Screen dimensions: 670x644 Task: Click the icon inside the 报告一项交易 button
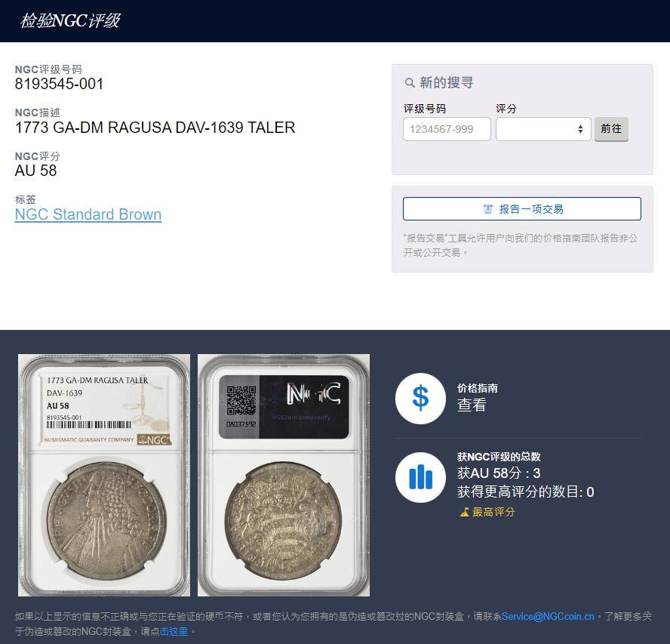click(x=487, y=208)
